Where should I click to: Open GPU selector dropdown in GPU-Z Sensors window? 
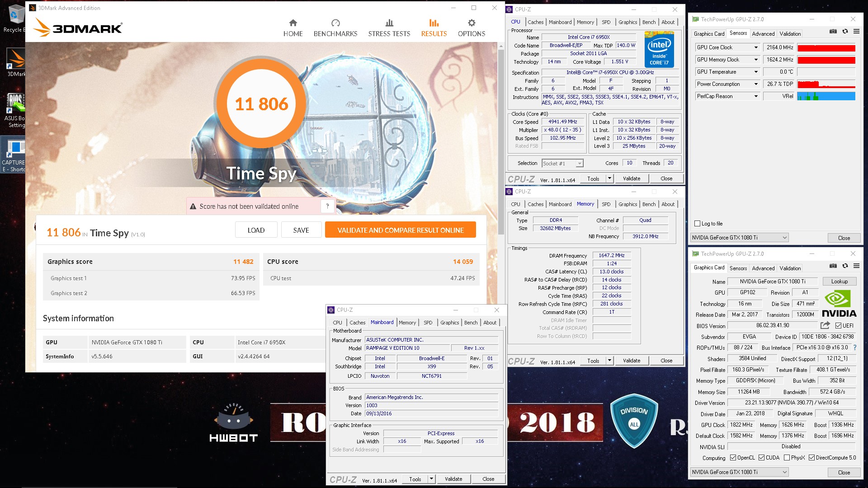pos(740,238)
